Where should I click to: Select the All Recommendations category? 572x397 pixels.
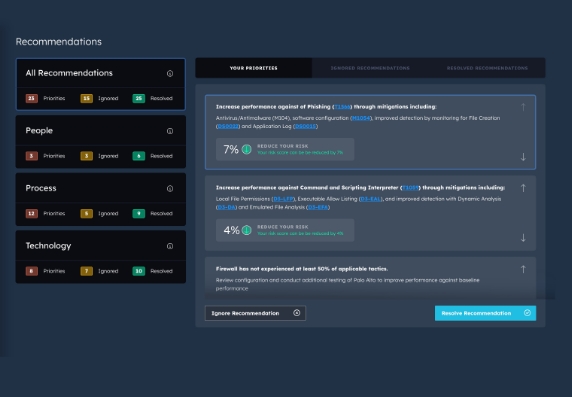tap(101, 84)
